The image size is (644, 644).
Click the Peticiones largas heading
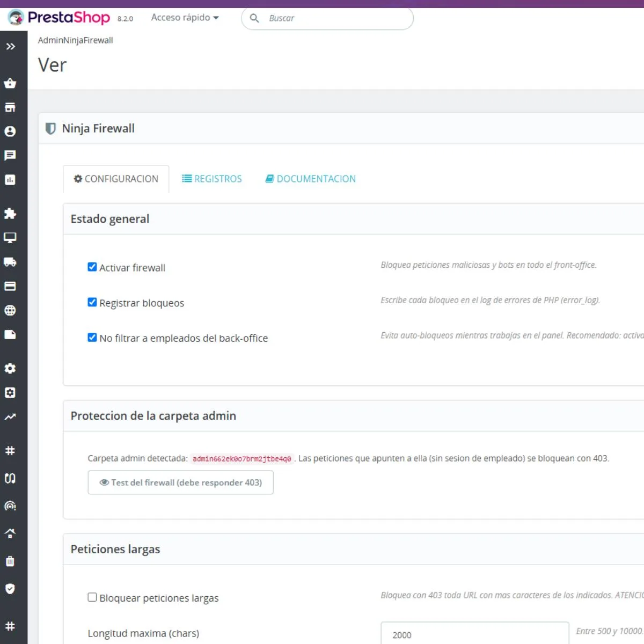point(115,549)
